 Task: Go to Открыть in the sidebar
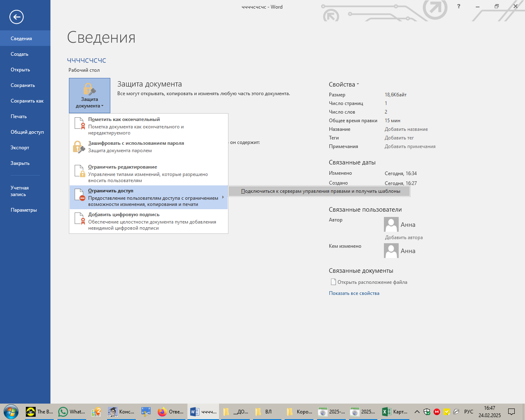tap(25, 69)
